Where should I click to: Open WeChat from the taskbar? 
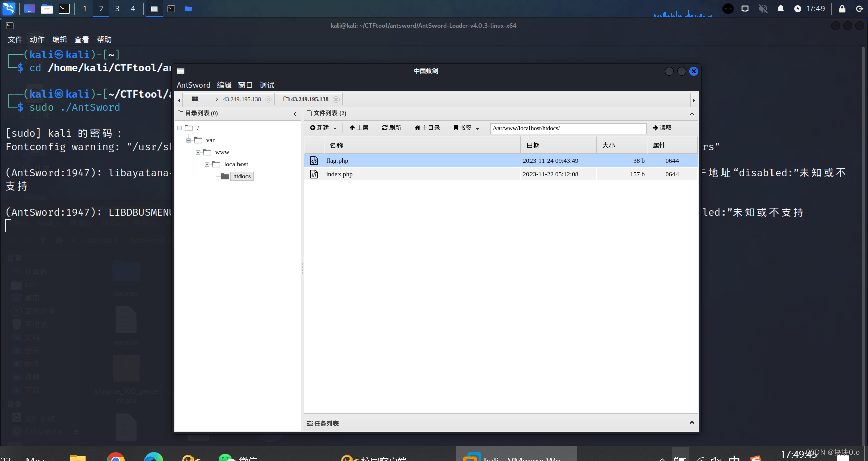pyautogui.click(x=225, y=457)
